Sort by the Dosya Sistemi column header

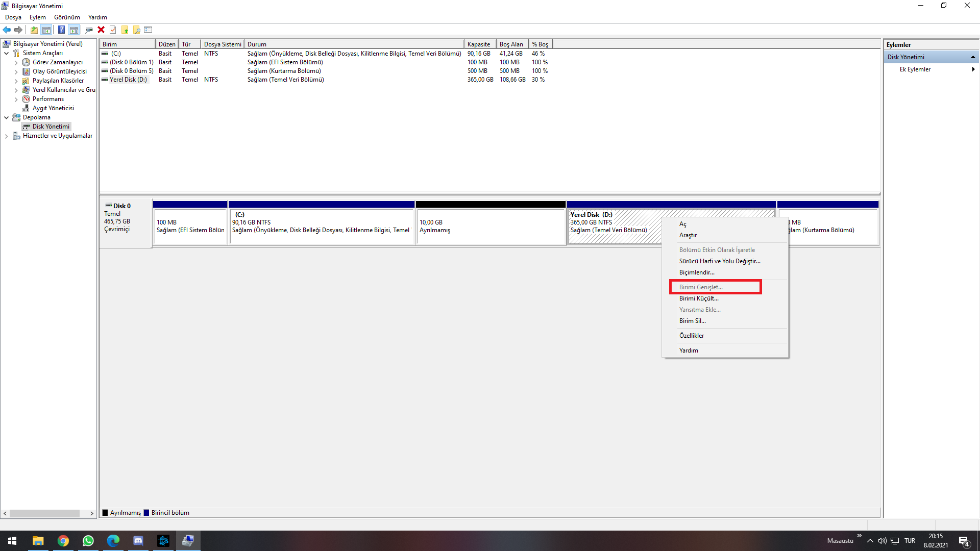(223, 44)
